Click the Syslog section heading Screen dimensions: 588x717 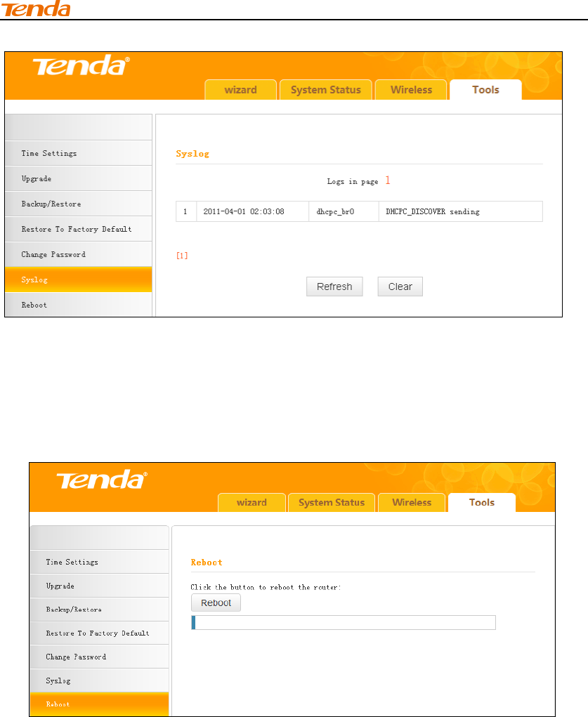(x=192, y=154)
